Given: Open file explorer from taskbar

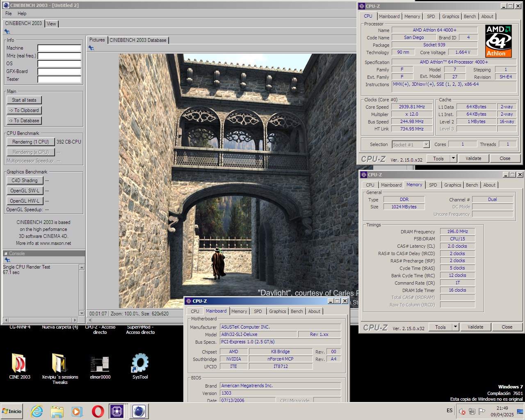Looking at the screenshot, I should pyautogui.click(x=57, y=411).
